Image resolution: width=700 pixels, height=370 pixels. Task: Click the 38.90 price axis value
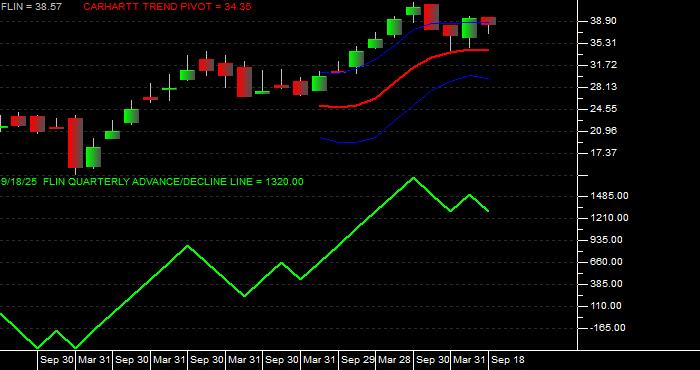pyautogui.click(x=604, y=21)
